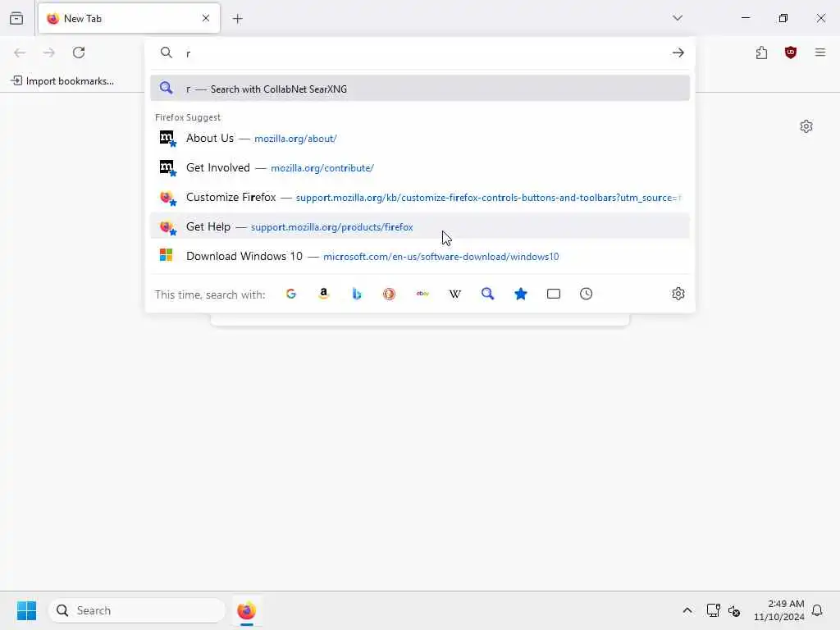This screenshot has width=840, height=630.
Task: Select CollabNet SearXNG magnifier engine icon
Action: coord(487,294)
